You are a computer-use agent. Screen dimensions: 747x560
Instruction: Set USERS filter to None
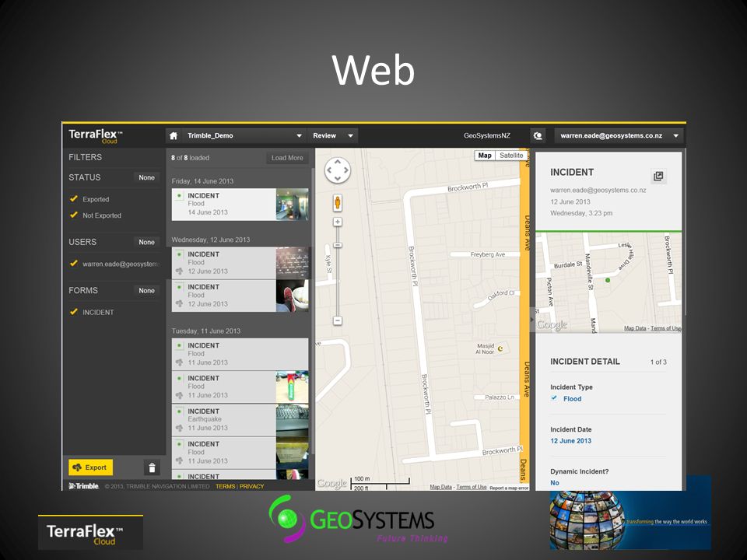pos(147,242)
